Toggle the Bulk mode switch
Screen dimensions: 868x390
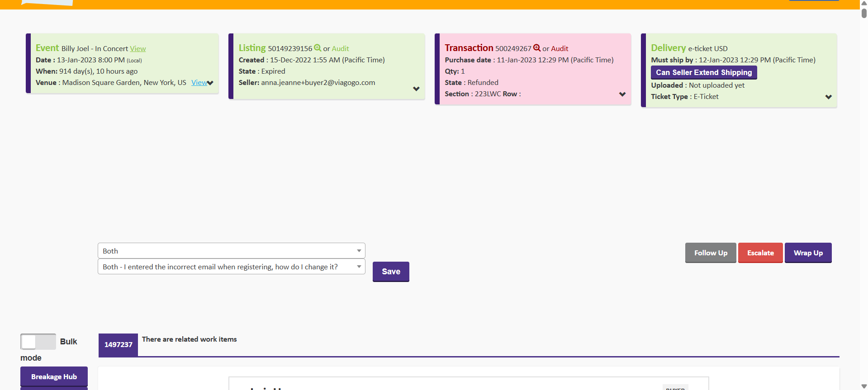click(38, 342)
